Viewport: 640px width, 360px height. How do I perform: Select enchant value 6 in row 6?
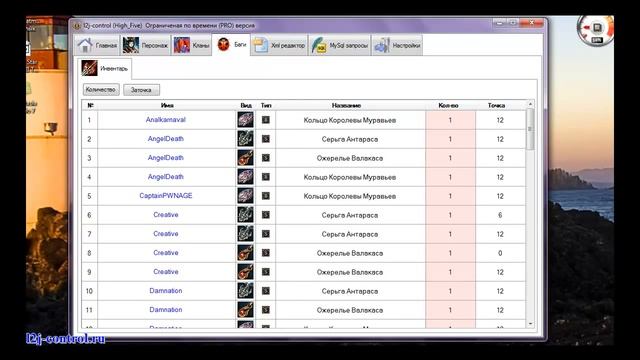[500, 215]
